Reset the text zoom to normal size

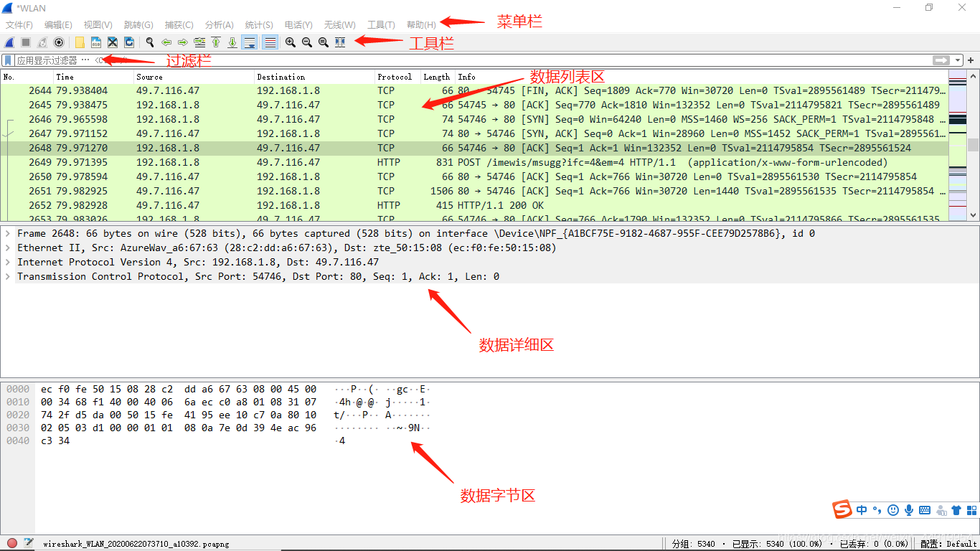coord(324,42)
